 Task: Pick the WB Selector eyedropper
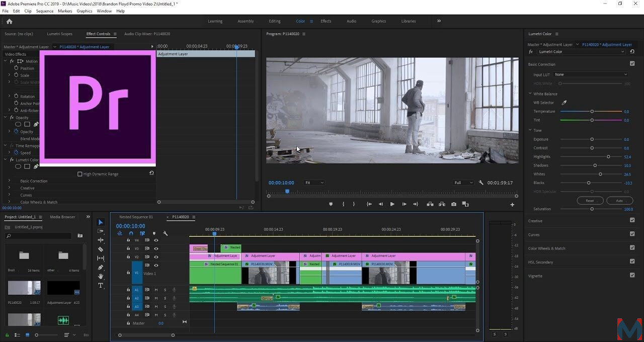pyautogui.click(x=564, y=103)
